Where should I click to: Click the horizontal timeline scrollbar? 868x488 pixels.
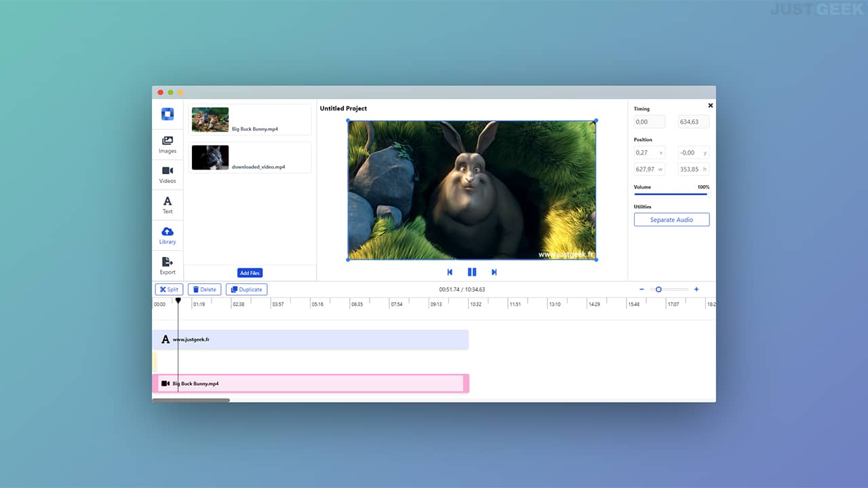[191, 400]
